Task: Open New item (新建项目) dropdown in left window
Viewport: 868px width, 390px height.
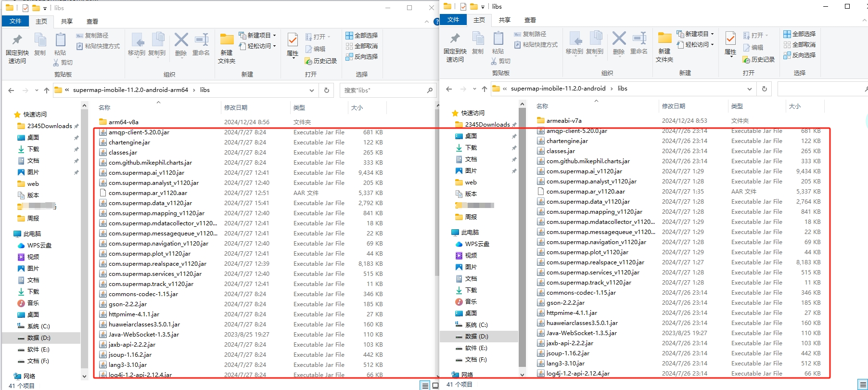Action: click(x=258, y=36)
